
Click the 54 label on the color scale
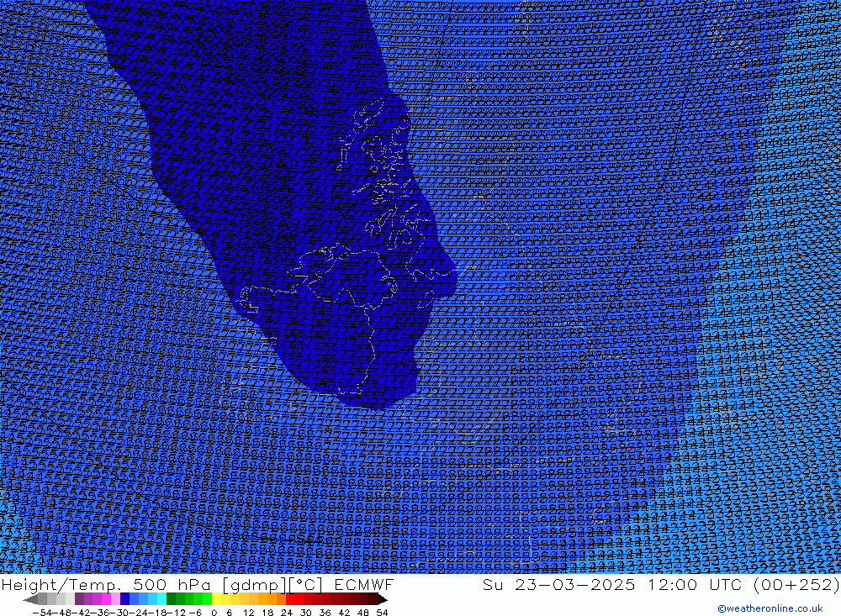(x=382, y=613)
